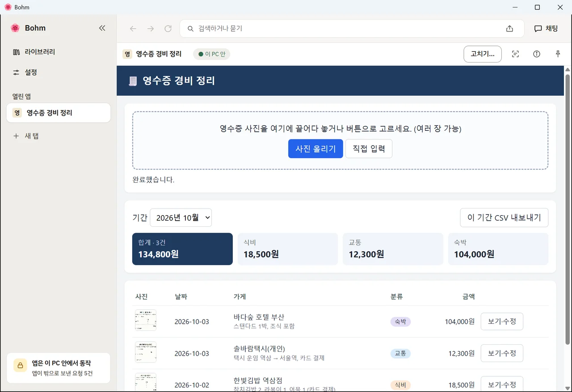Click the Bohm flower logo in the sidebar
The width and height of the screenshot is (572, 392).
tap(15, 28)
